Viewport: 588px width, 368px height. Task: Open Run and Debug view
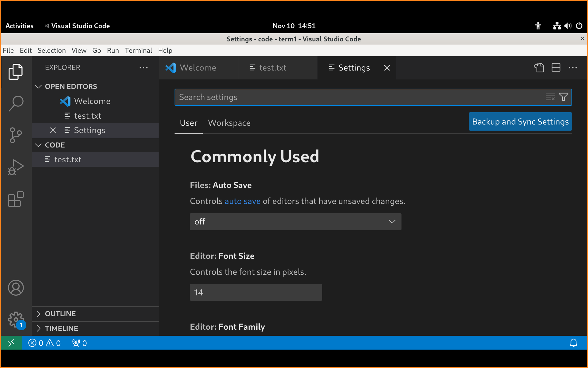(16, 167)
